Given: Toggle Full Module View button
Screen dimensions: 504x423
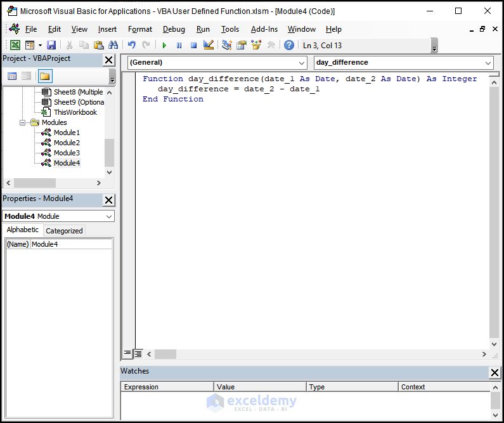Looking at the screenshot, I should point(138,354).
